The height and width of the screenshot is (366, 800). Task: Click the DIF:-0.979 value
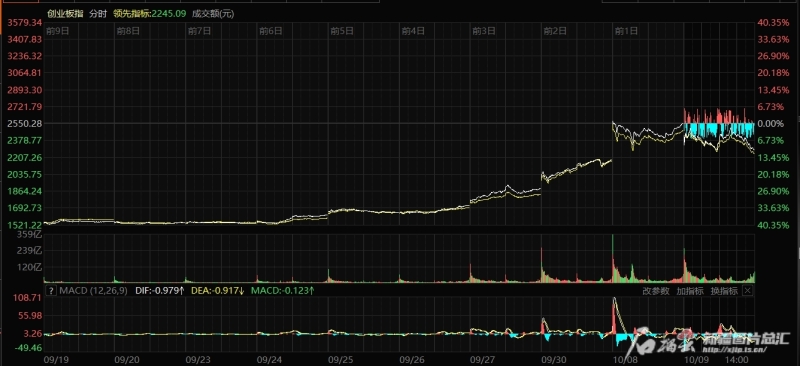[x=160, y=291]
